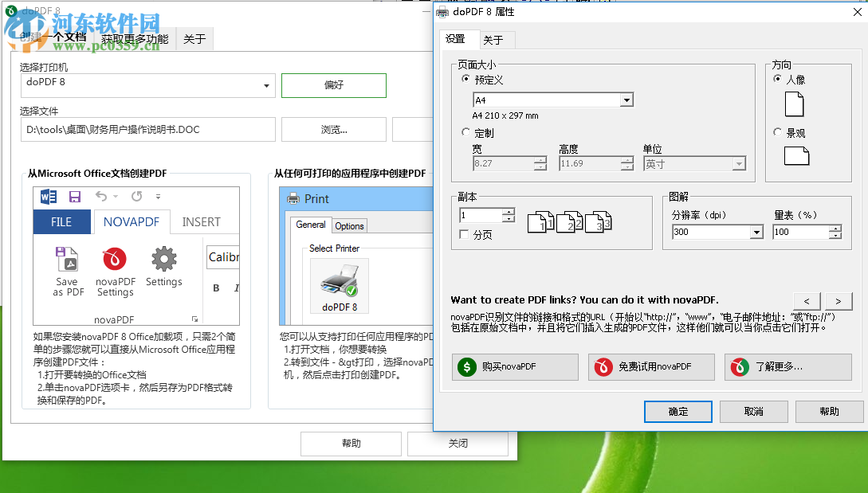Increase copies using the 副本 stepper

coord(508,211)
